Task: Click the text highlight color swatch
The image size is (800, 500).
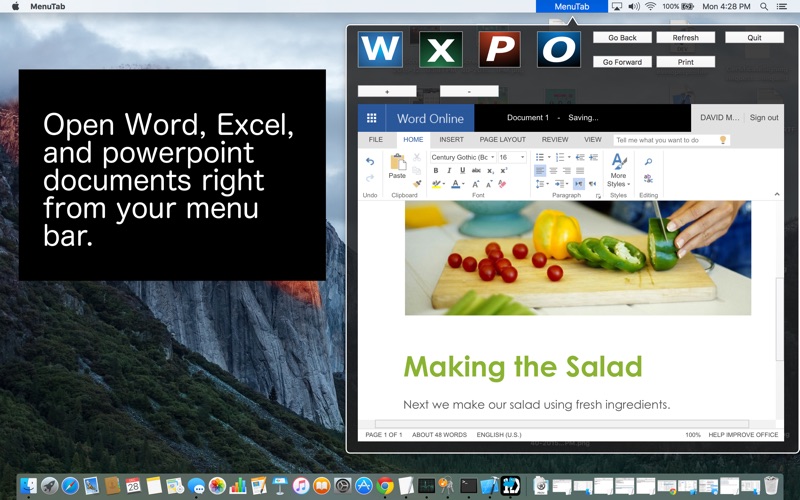Action: point(436,184)
